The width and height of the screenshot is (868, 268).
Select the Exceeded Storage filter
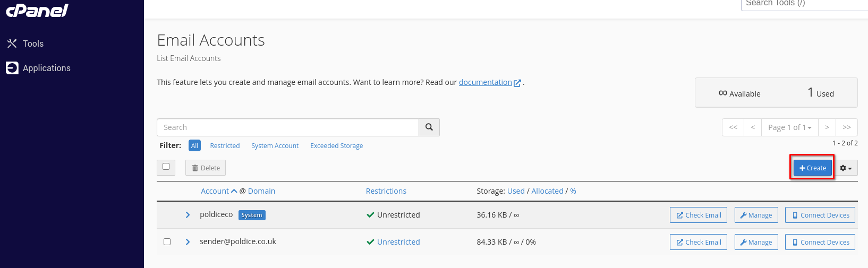(x=336, y=146)
